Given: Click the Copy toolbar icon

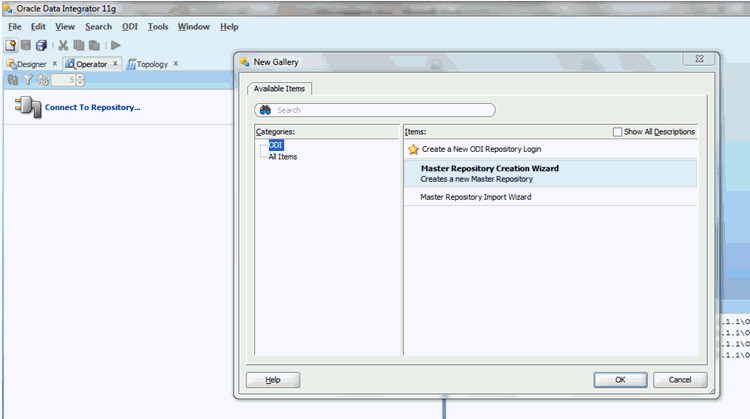Looking at the screenshot, I should pyautogui.click(x=79, y=45).
